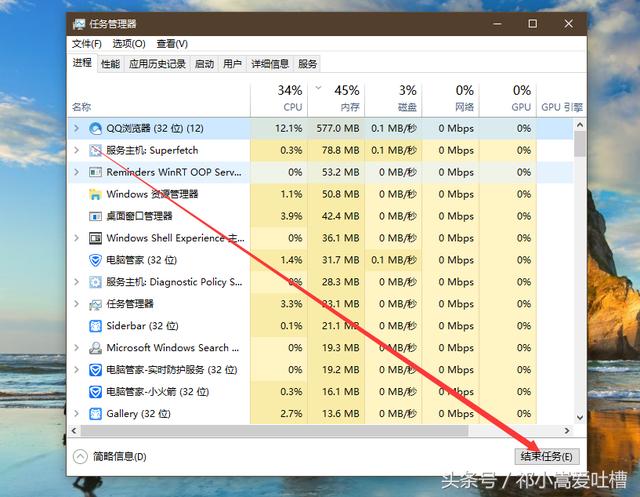640x497 pixels.
Task: Sort by the GPU percent column header
Action: click(507, 99)
